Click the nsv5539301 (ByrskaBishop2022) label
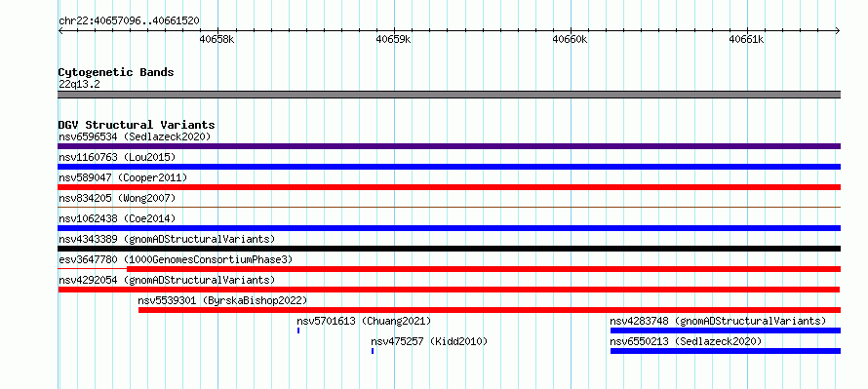This screenshot has height=389, width=868. (222, 300)
